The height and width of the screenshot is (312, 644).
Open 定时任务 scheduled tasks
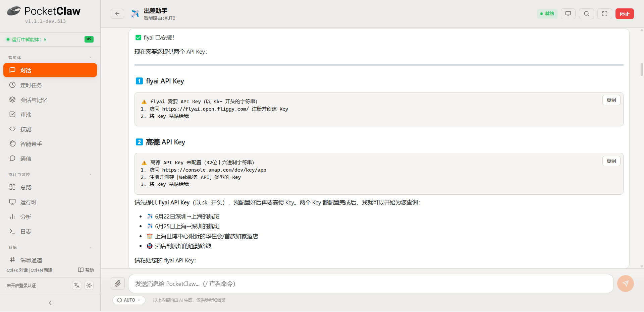[x=50, y=85]
